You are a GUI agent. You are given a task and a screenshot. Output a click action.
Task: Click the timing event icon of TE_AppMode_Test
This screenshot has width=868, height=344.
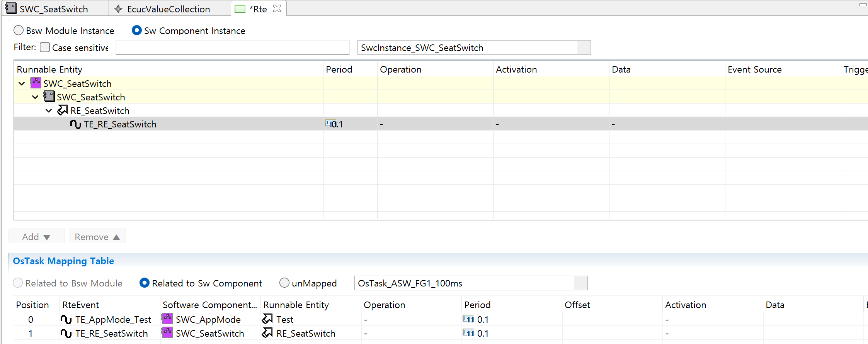[66, 319]
